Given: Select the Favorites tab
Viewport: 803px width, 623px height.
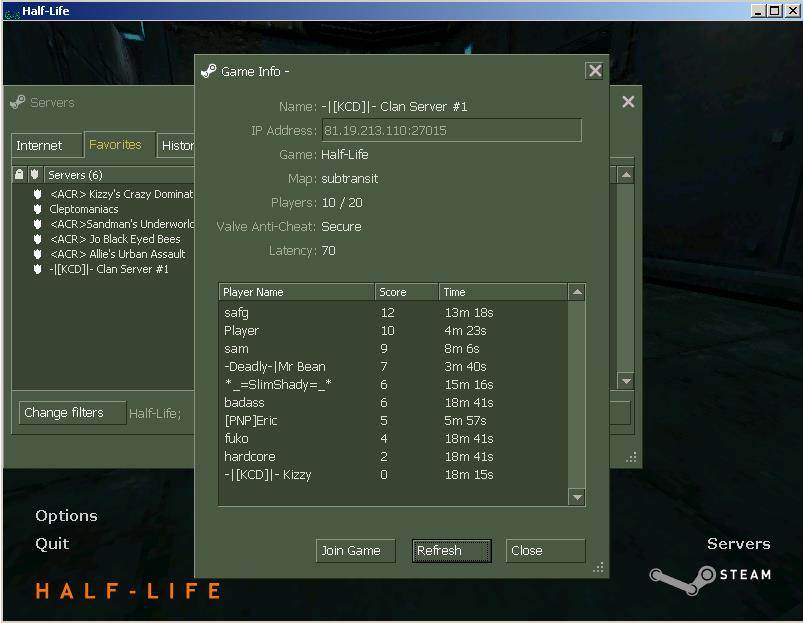Looking at the screenshot, I should pyautogui.click(x=119, y=144).
